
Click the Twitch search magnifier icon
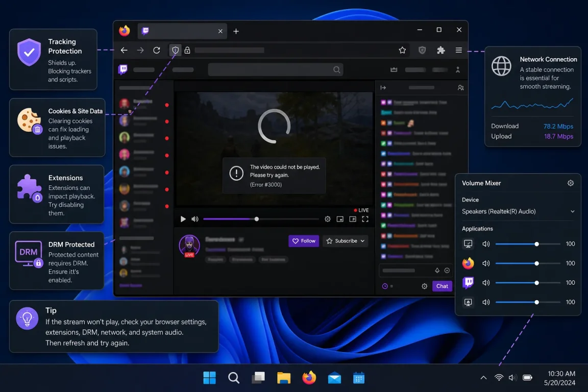337,69
